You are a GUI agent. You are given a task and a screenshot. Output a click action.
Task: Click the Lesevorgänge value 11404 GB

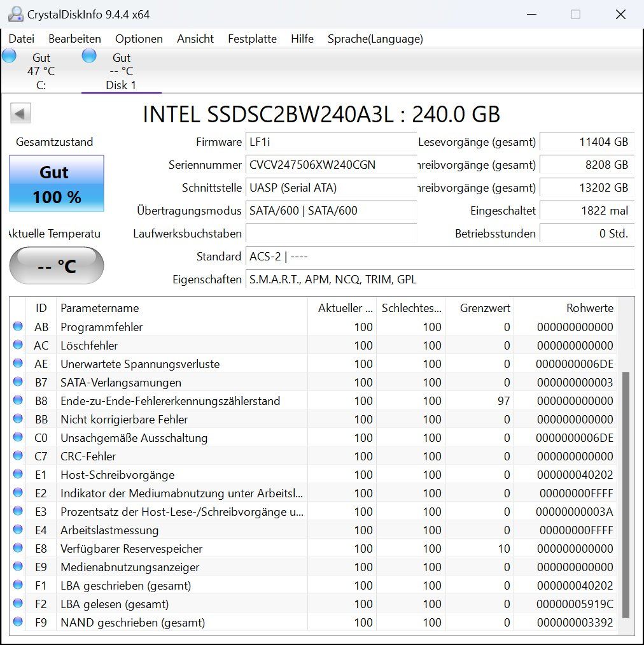point(587,142)
